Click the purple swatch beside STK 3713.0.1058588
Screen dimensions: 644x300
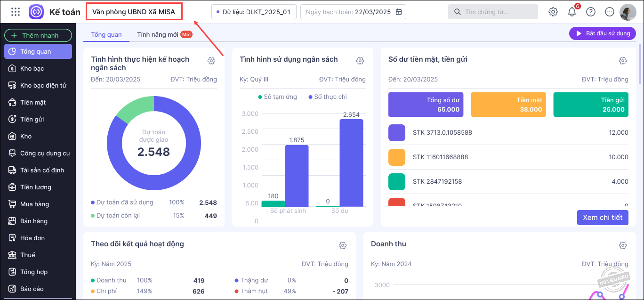[x=397, y=133]
